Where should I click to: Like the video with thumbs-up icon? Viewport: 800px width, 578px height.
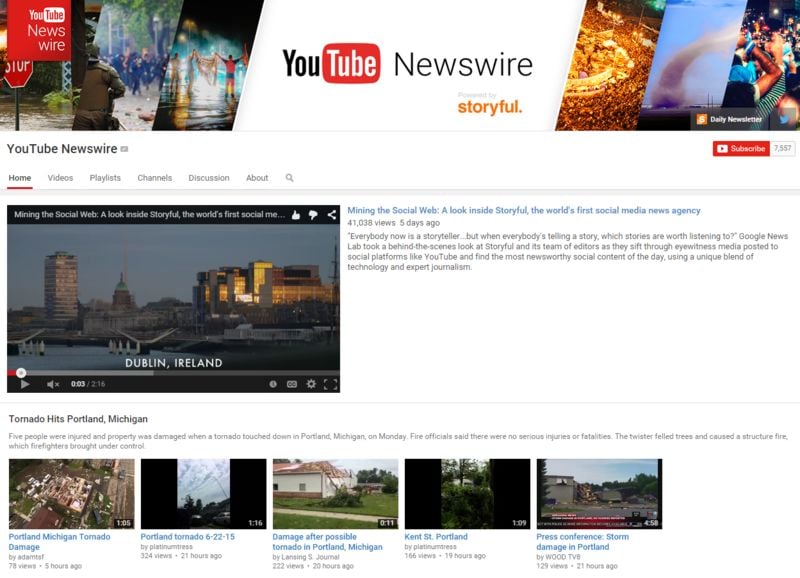(296, 215)
